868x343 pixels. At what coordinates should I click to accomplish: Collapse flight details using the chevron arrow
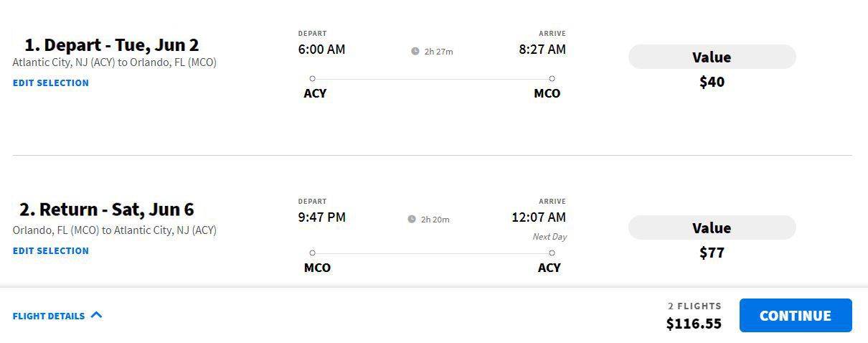[x=97, y=315]
